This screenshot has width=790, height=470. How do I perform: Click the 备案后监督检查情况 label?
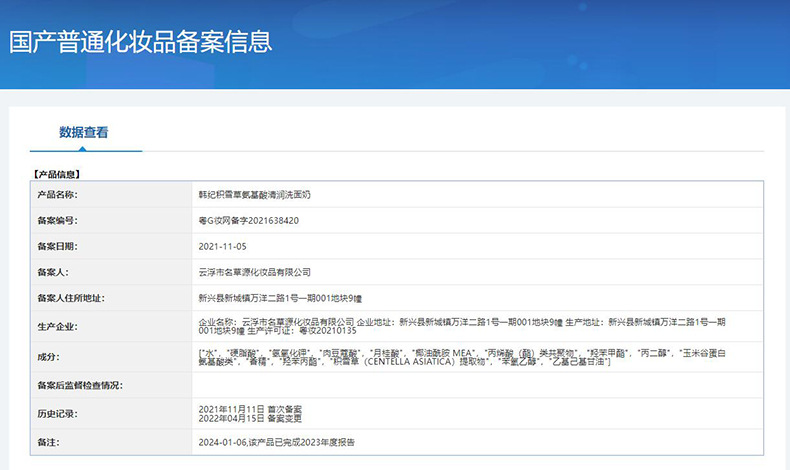coord(80,385)
